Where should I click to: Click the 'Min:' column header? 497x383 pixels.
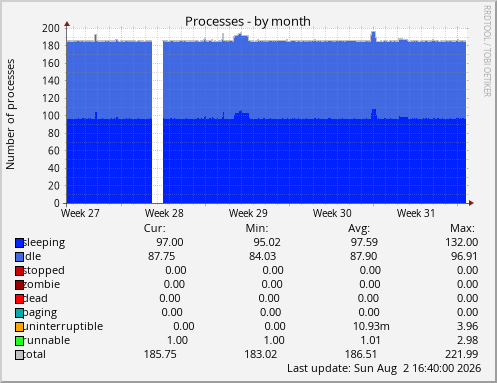point(257,228)
